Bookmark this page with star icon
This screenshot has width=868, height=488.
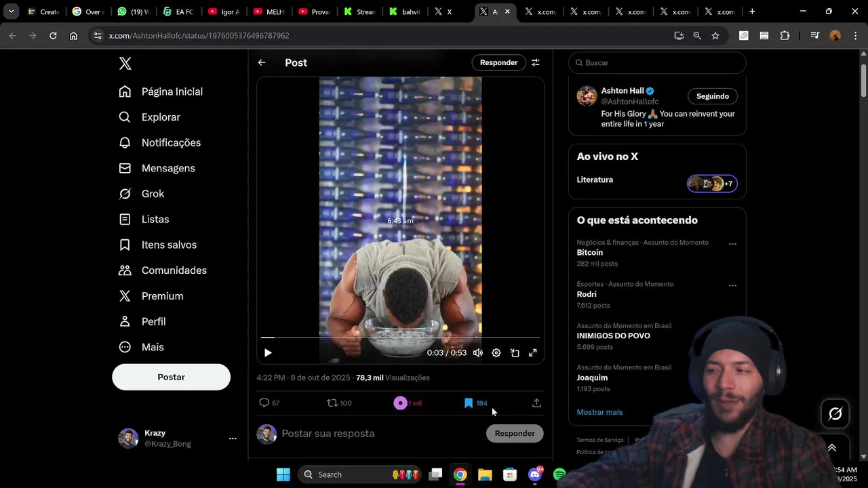point(715,35)
